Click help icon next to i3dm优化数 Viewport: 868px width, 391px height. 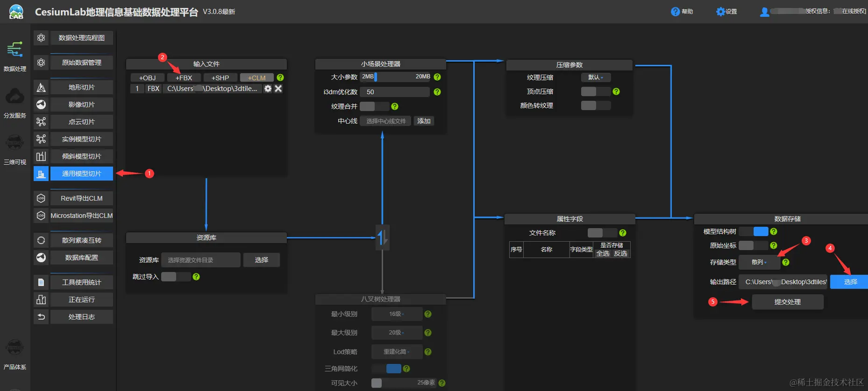coord(437,92)
